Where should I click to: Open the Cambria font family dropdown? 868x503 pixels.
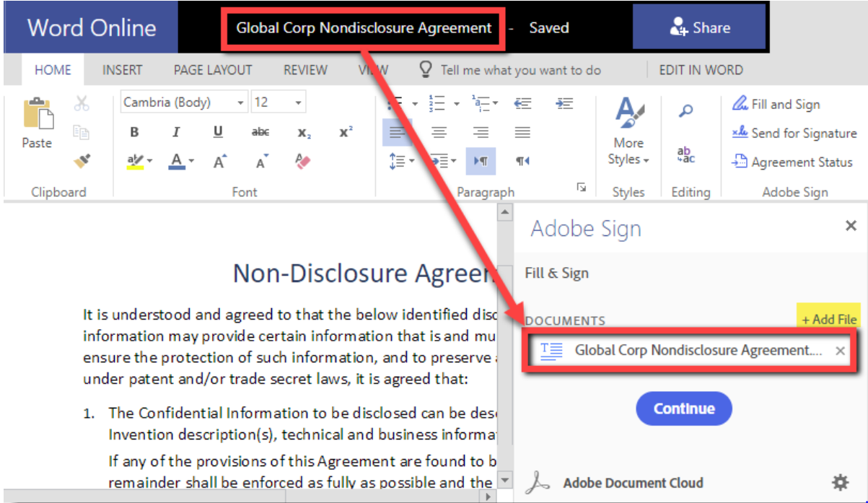tap(241, 101)
